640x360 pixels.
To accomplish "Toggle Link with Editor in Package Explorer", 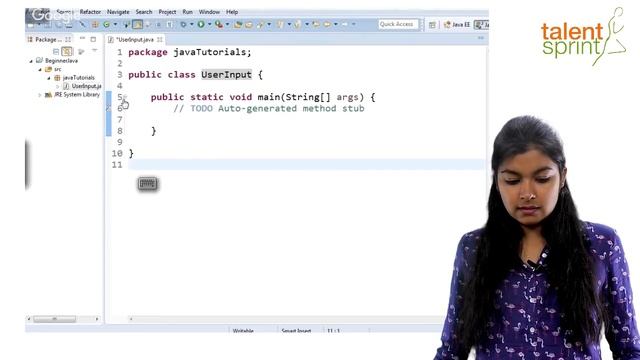I will [67, 51].
